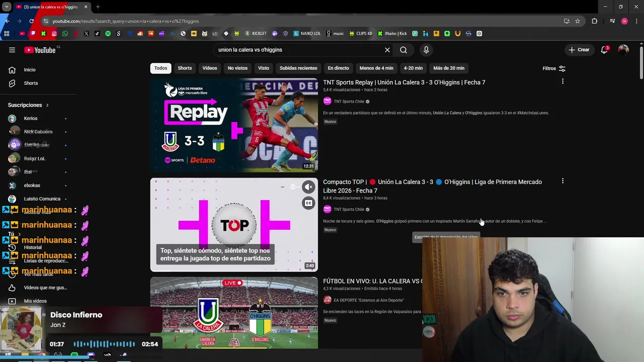Image resolution: width=644 pixels, height=362 pixels.
Task: Open the Spotify bookmark icon
Action: [x=108, y=34]
